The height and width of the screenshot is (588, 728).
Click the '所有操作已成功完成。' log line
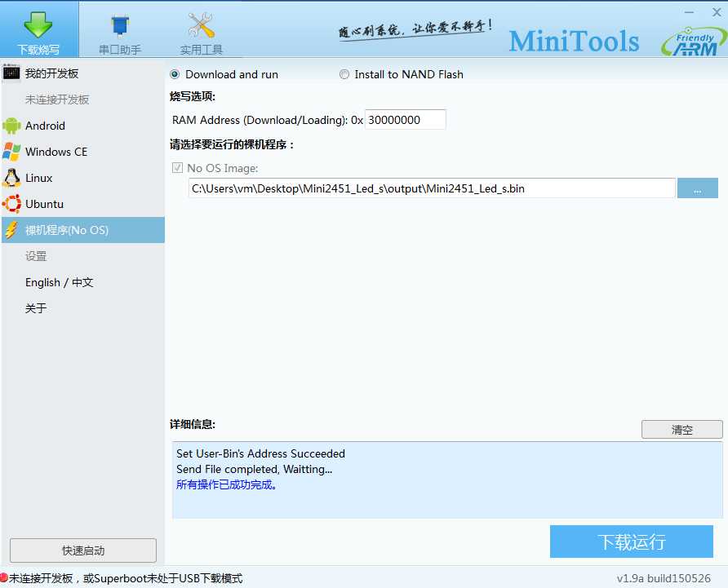[227, 484]
